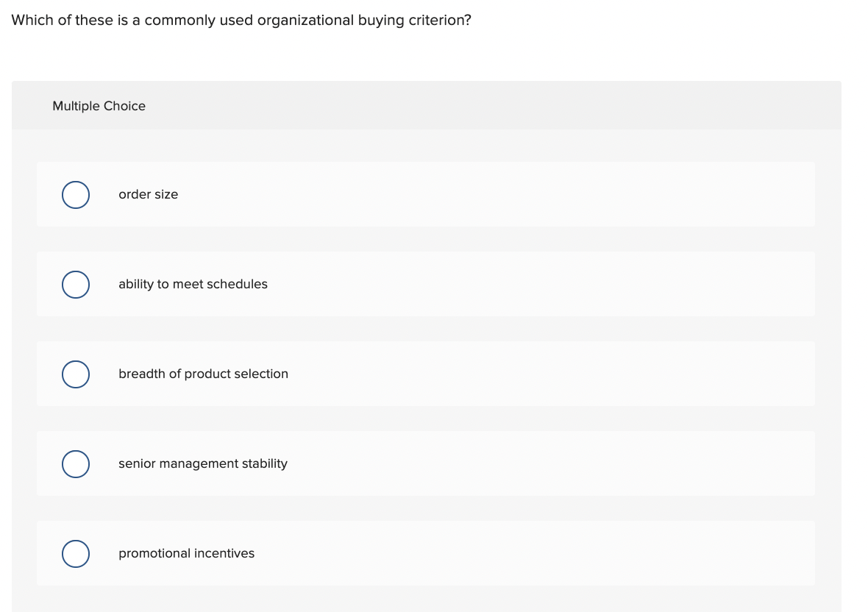This screenshot has height=612, width=868.
Task: Click the word "criterion?" in the question
Action: coord(440,20)
